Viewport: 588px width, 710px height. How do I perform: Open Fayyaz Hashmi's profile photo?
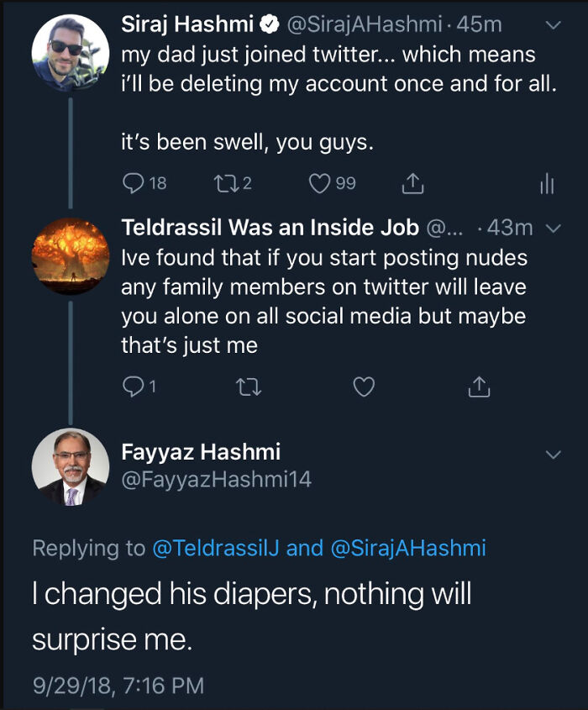(71, 467)
